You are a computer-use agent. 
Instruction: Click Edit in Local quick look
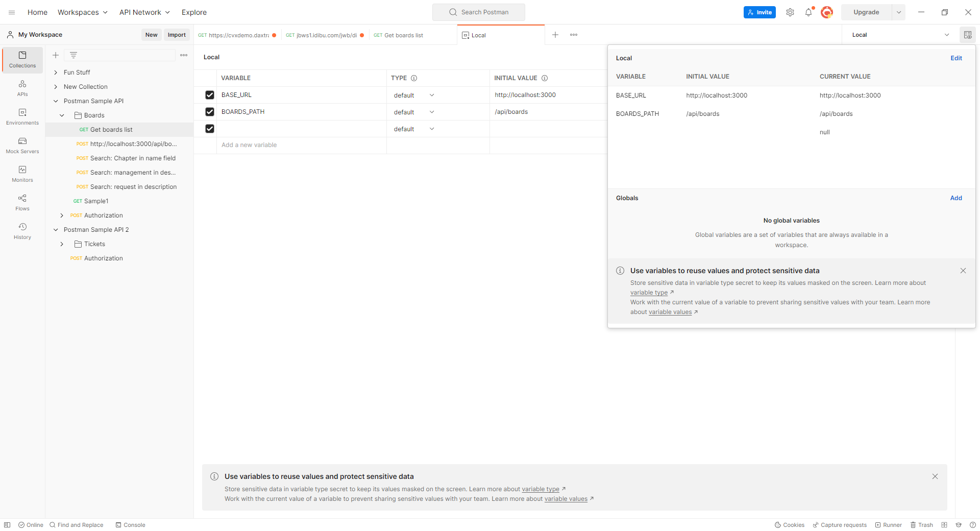pyautogui.click(x=956, y=58)
